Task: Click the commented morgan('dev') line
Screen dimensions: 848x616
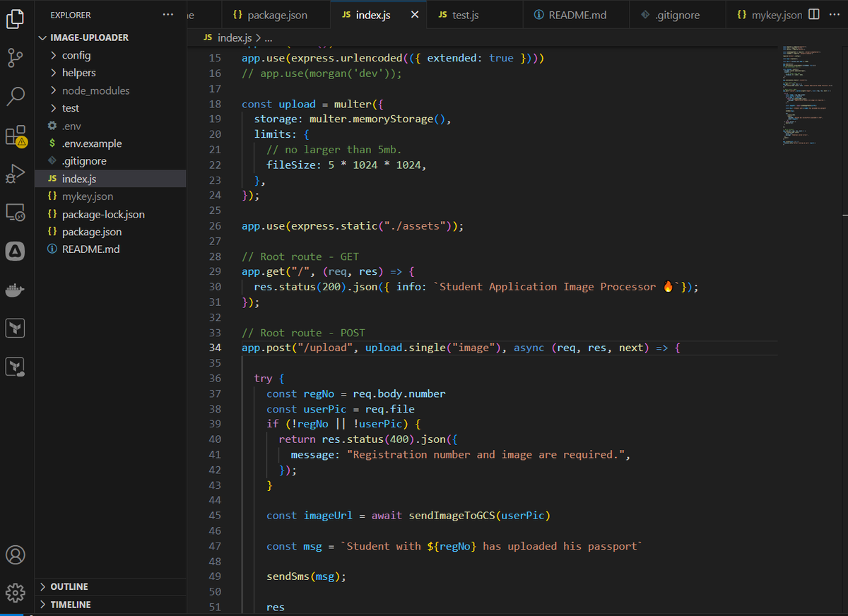Action: [x=322, y=73]
